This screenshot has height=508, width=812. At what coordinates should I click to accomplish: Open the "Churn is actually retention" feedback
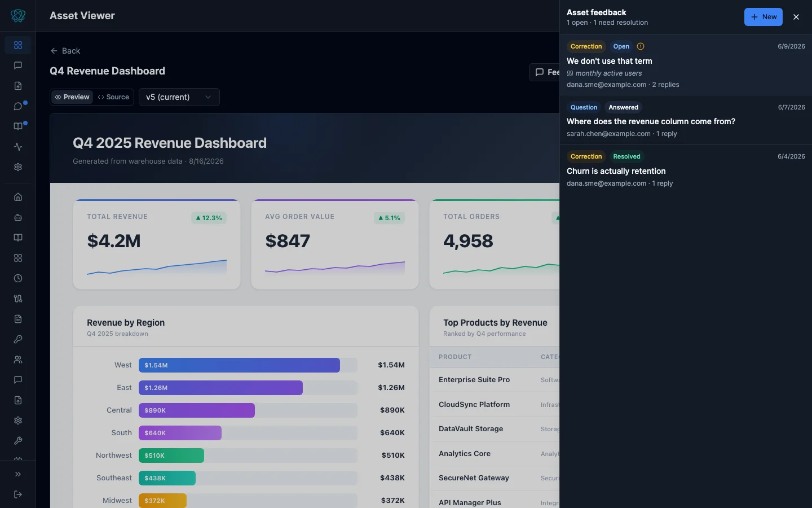(686, 169)
